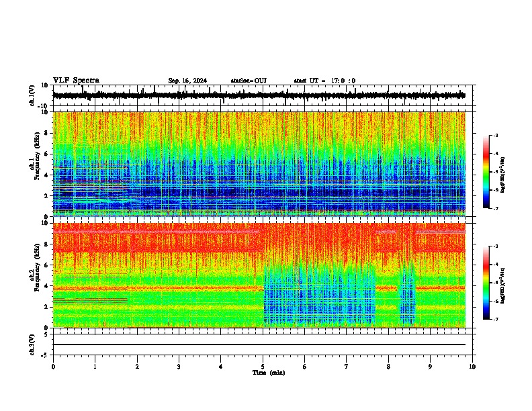Click the "ch.3(V)" axis label
Screen dimensions: 532x411
click(x=32, y=345)
